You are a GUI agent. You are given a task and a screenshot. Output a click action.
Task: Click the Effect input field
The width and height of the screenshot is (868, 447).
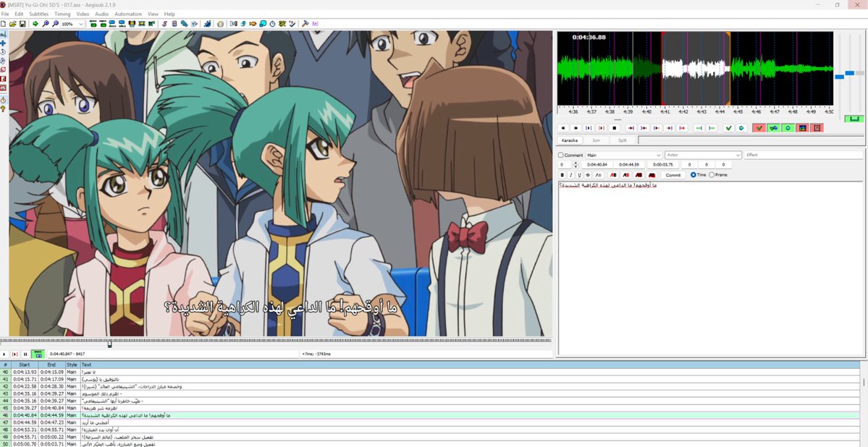804,156
